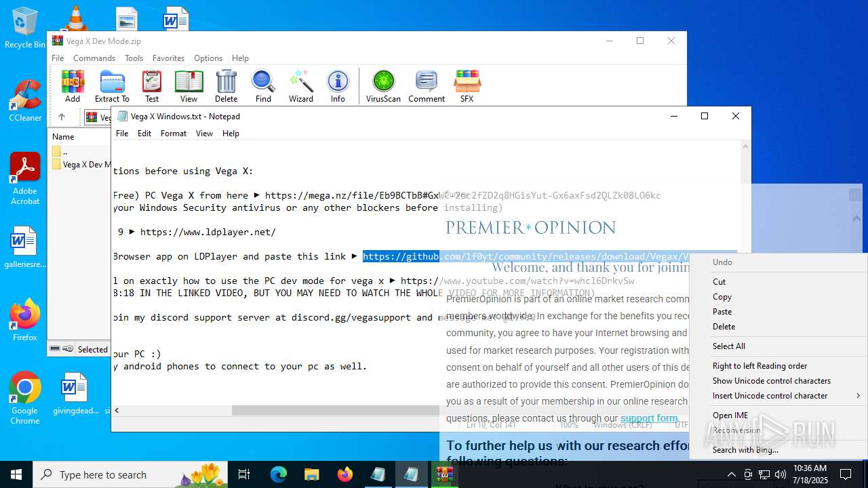
Task: Open Notepad View menu
Action: [205, 134]
